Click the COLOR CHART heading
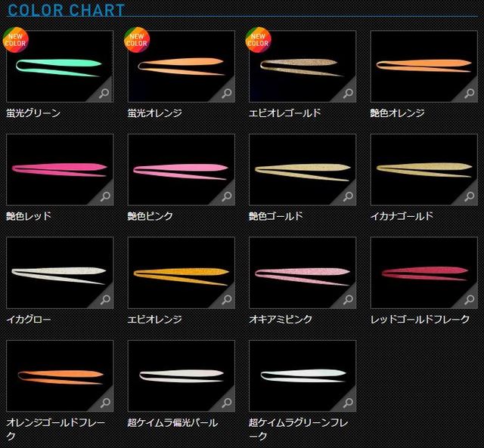 point(66,10)
